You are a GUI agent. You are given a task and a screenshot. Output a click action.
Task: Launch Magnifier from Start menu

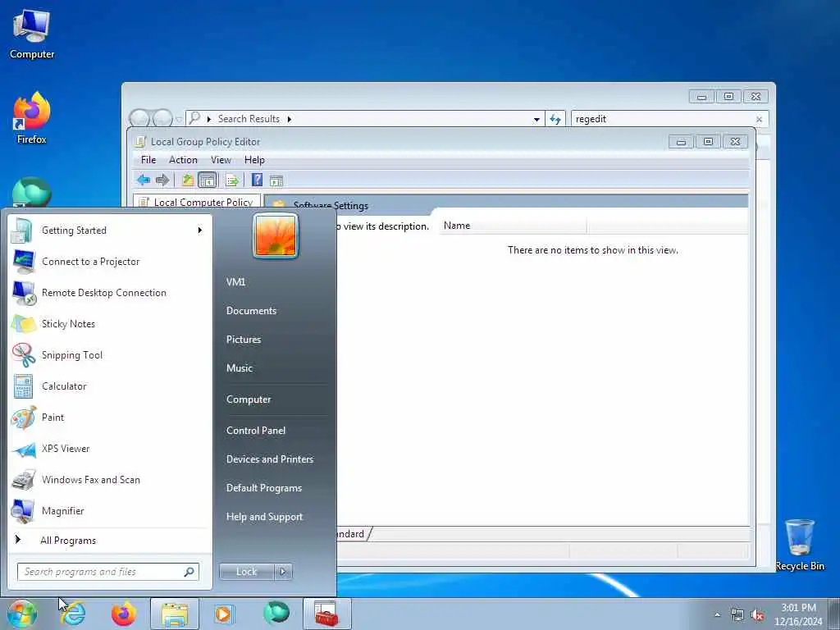(x=110, y=510)
